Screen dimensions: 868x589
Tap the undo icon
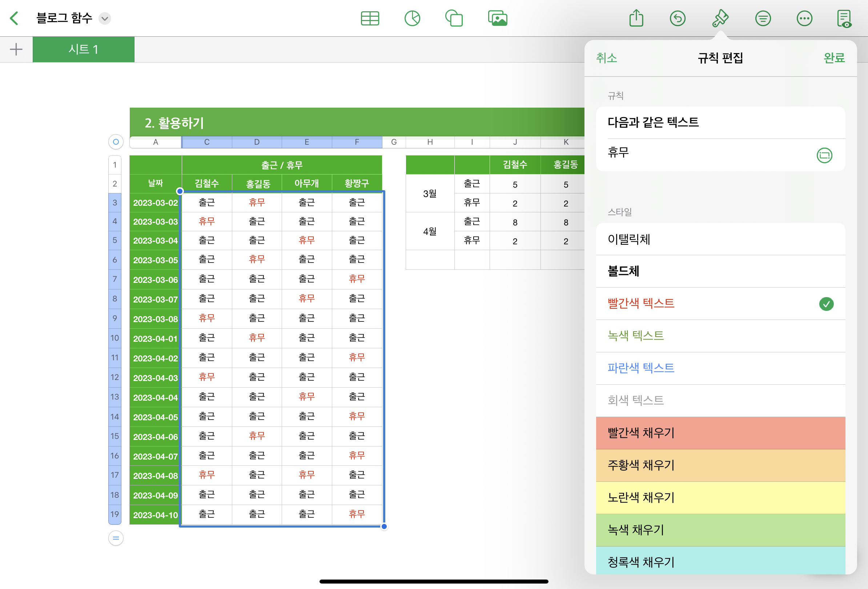coord(677,18)
